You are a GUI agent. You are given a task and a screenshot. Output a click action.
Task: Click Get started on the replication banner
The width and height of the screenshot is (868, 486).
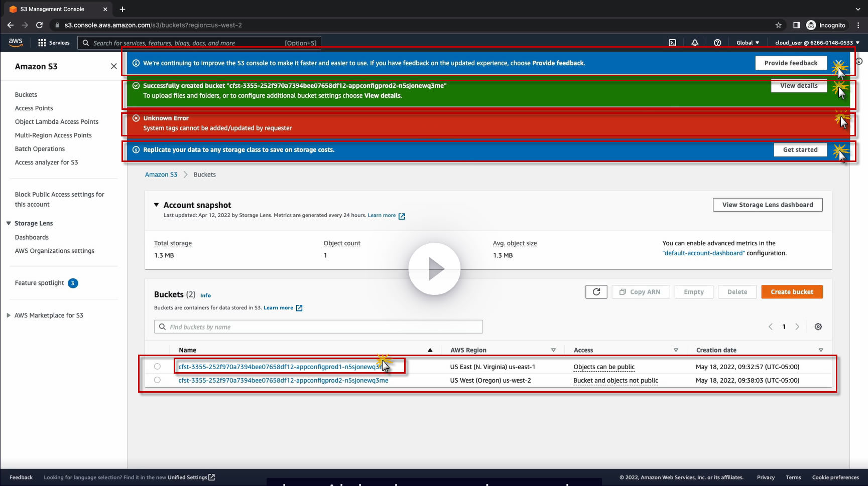[x=800, y=149]
